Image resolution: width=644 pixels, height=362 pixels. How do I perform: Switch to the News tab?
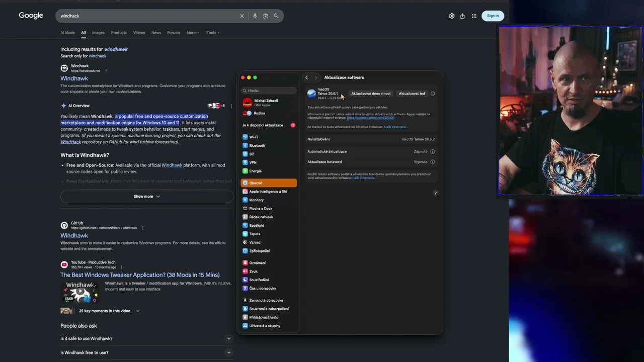pyautogui.click(x=156, y=33)
